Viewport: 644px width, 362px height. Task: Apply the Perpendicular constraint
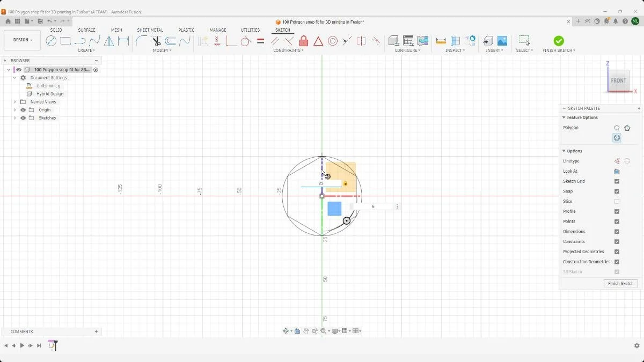click(x=289, y=41)
